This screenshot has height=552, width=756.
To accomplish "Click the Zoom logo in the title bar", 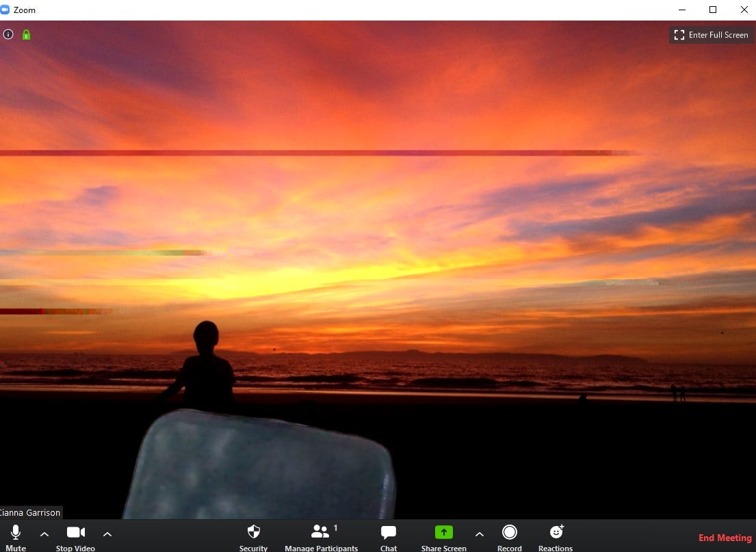I will click(5, 10).
